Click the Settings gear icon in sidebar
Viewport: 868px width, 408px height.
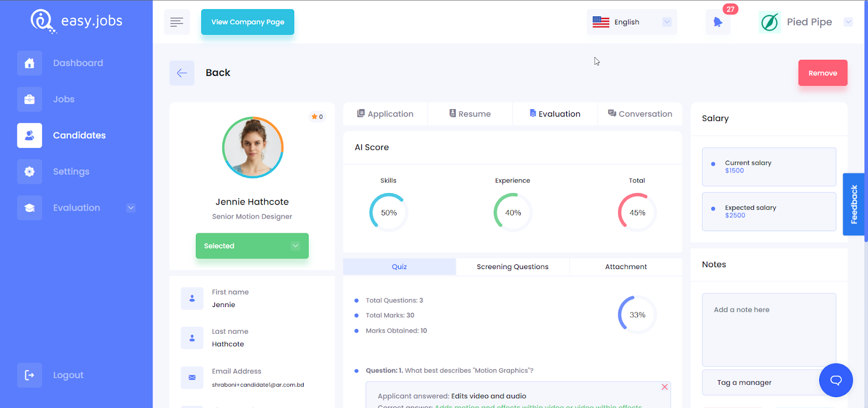point(29,171)
